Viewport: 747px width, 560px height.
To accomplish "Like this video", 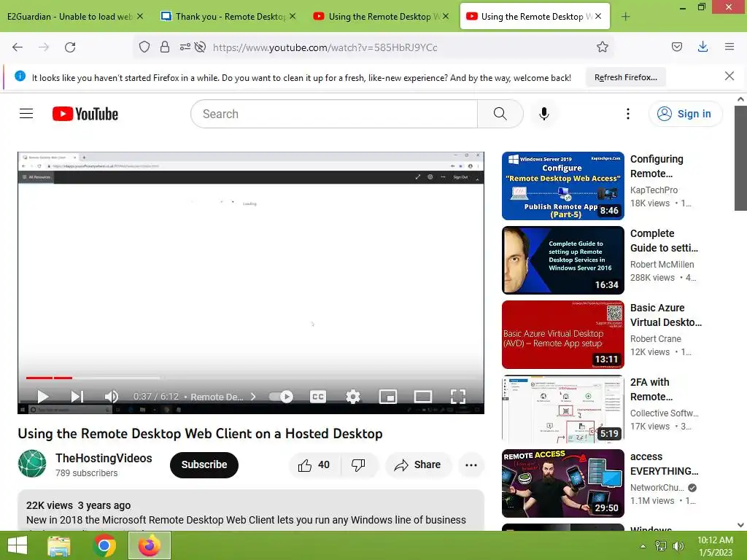I will [x=314, y=464].
